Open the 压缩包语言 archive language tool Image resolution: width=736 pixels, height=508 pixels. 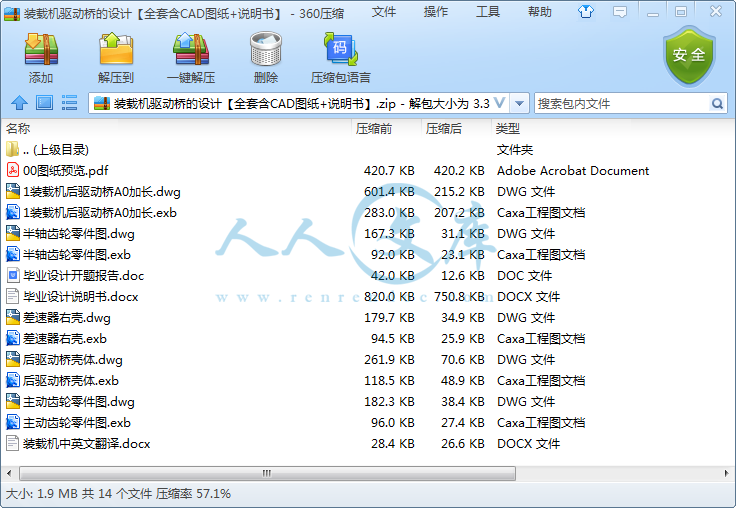(x=341, y=49)
